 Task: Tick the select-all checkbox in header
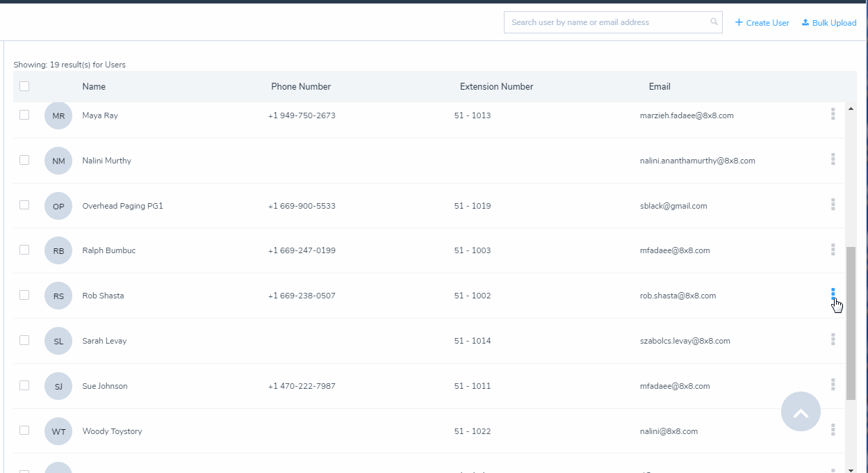24,86
